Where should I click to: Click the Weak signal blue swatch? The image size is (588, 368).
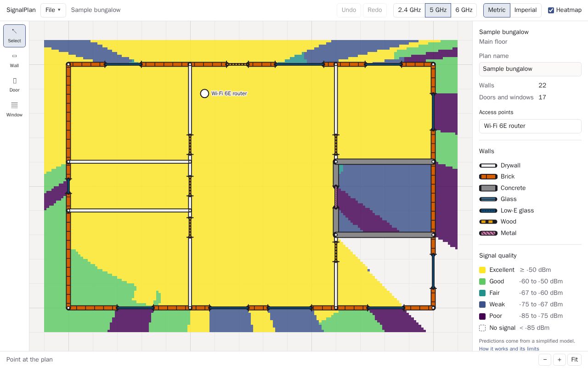[x=482, y=305]
